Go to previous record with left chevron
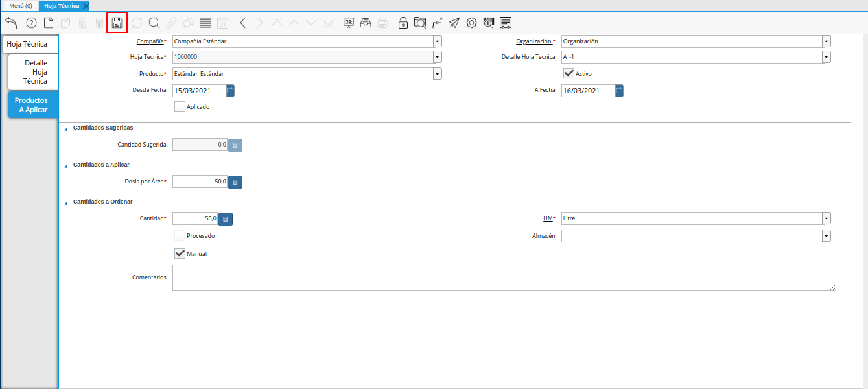Screen dimensions: 868x389 click(243, 23)
